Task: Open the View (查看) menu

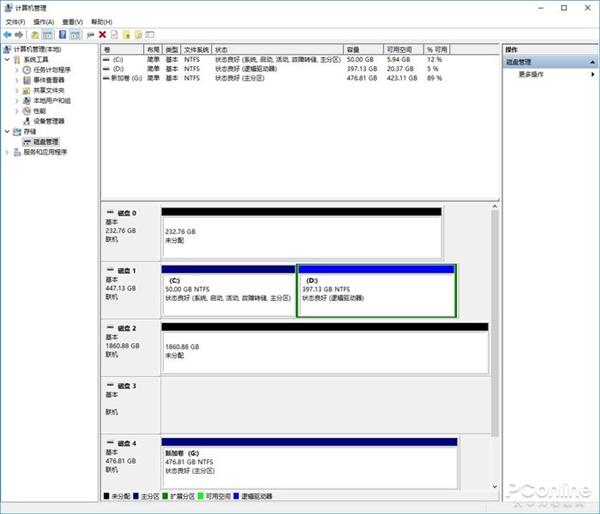Action: 72,21
